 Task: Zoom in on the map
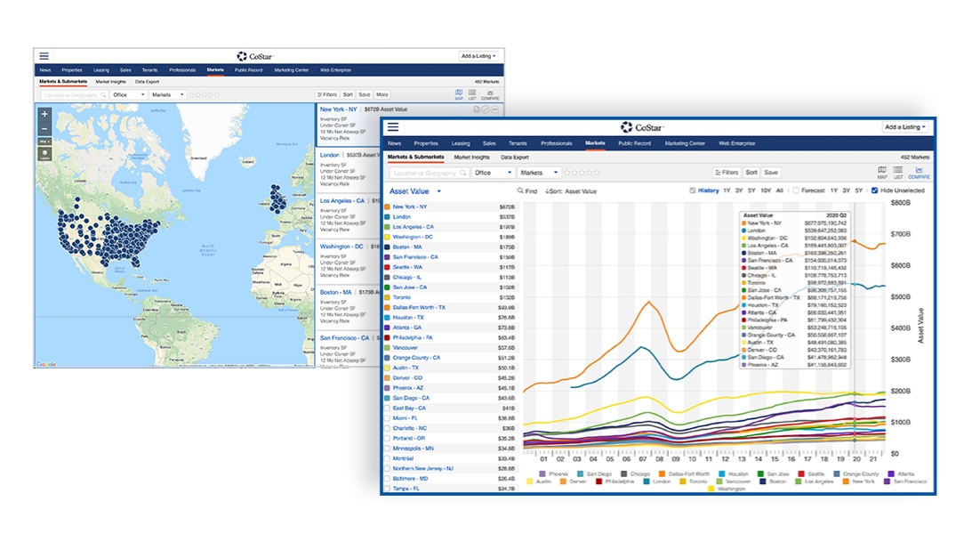[x=44, y=114]
